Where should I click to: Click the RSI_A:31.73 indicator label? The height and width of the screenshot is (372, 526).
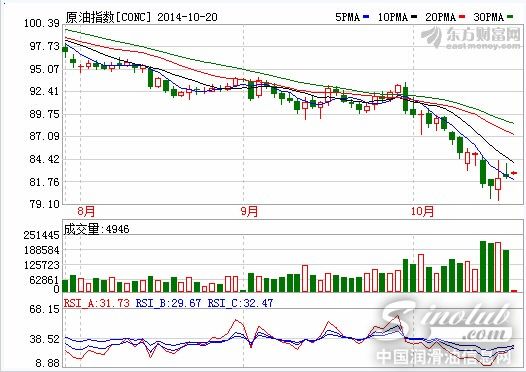click(97, 303)
